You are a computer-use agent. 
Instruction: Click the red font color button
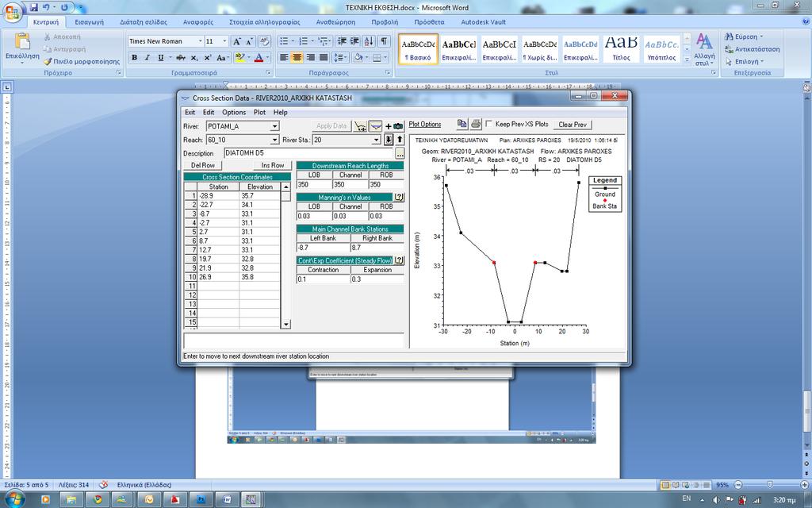click(x=259, y=57)
